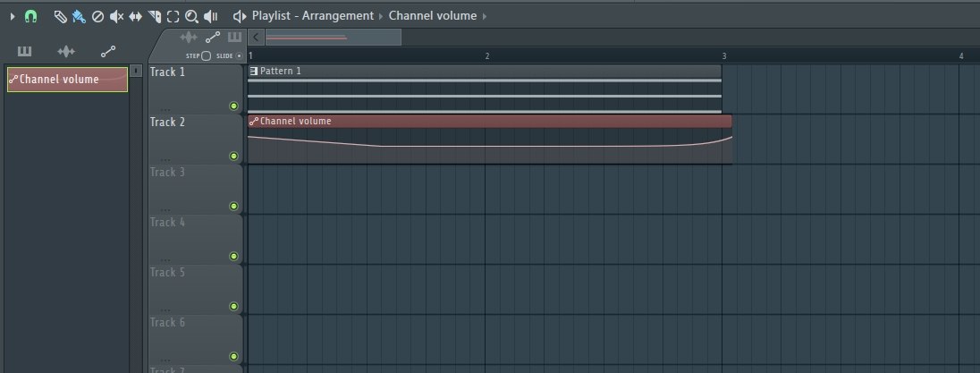Click the picker panel scroll up button
This screenshot has width=980, height=373.
(x=138, y=72)
